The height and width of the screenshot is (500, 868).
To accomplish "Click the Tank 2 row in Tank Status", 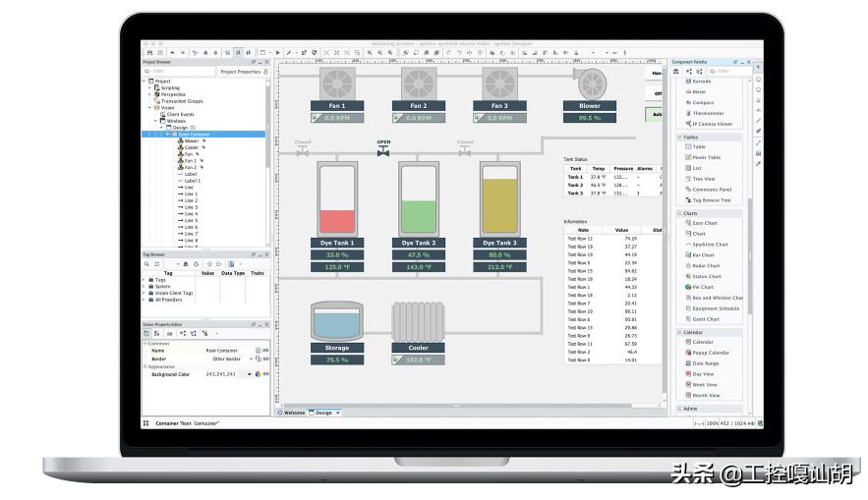I will (612, 186).
